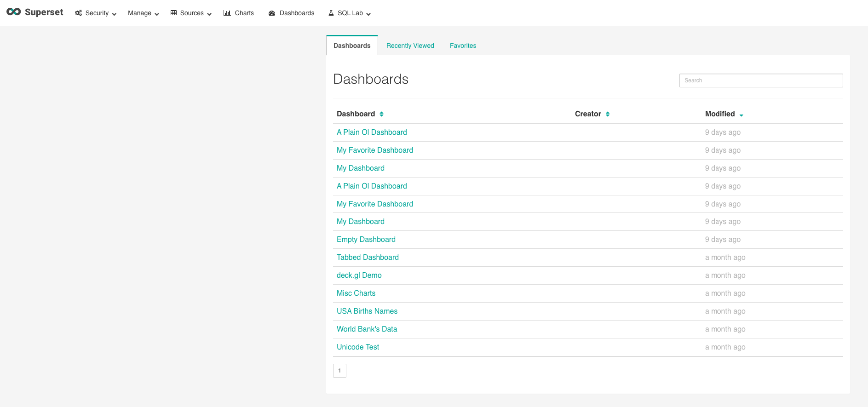Click the Charts bar-chart icon
868x407 pixels.
tap(227, 13)
